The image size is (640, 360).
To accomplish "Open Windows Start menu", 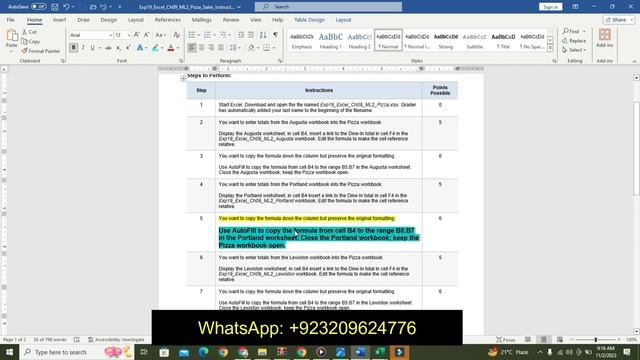I will (x=9, y=352).
